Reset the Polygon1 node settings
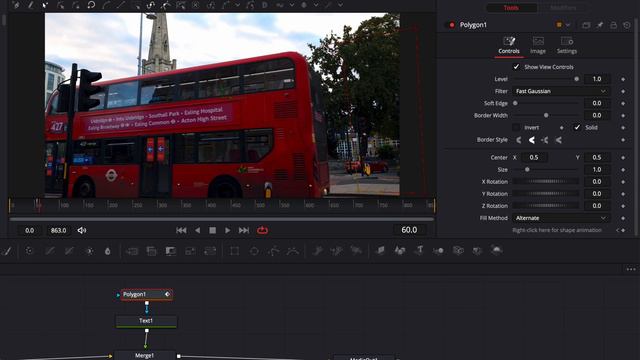The width and height of the screenshot is (640, 360). [x=627, y=25]
